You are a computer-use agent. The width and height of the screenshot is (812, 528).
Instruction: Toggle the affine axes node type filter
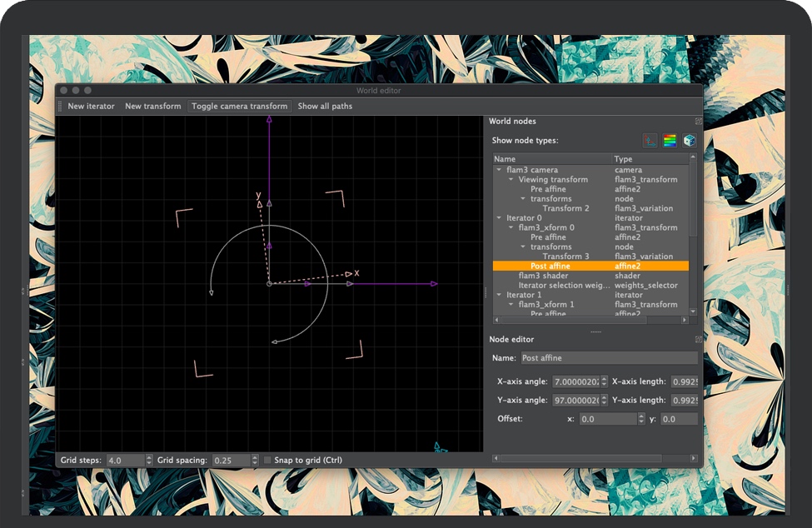click(650, 141)
